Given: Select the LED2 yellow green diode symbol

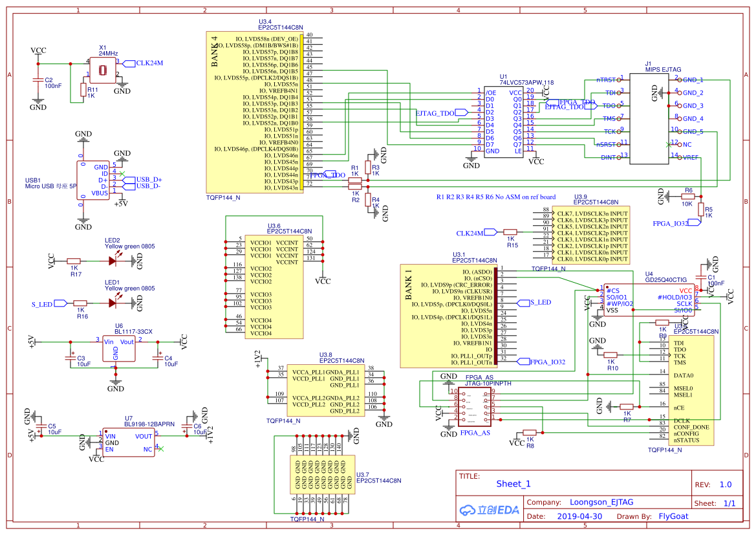Looking at the screenshot, I should tap(114, 261).
